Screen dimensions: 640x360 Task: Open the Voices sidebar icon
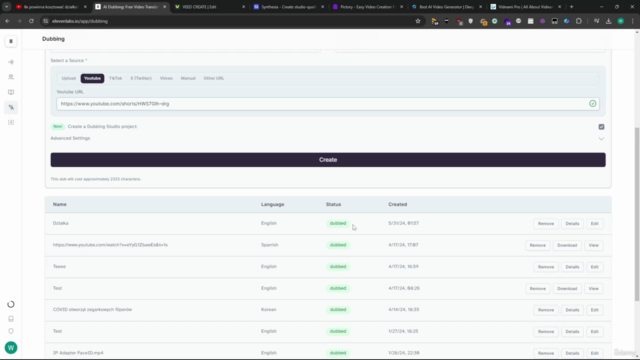pos(11,77)
